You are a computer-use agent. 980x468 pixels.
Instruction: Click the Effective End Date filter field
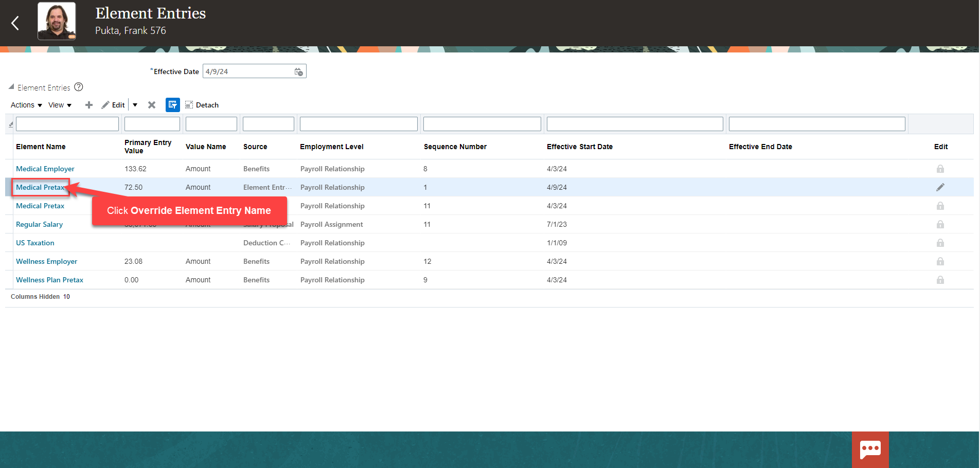(817, 124)
